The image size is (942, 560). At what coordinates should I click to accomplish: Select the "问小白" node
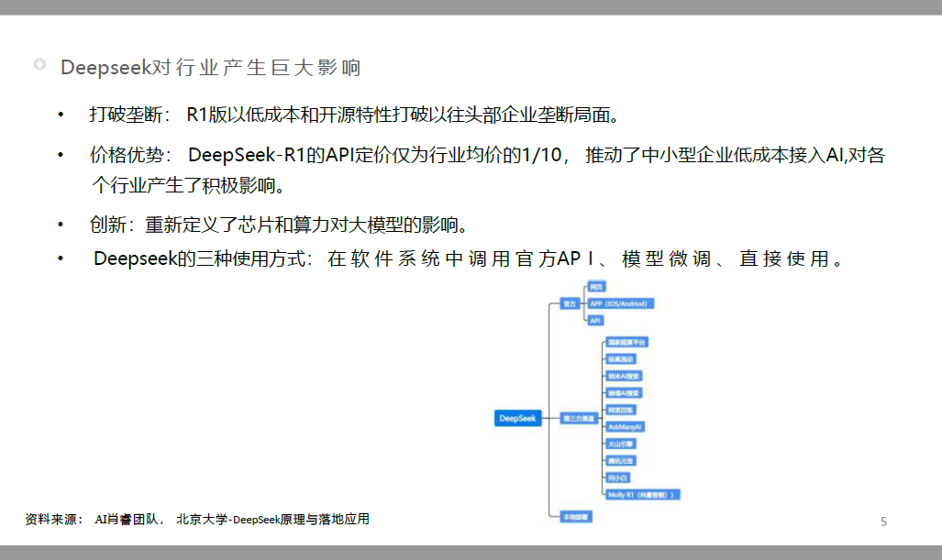point(617,478)
